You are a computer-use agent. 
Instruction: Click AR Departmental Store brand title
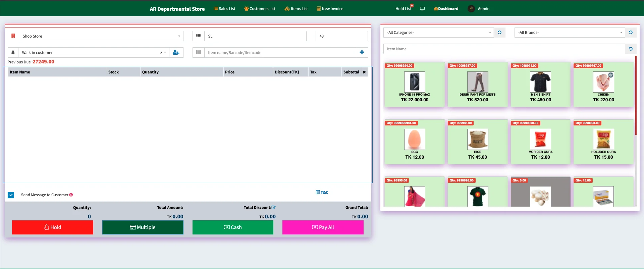(x=177, y=9)
